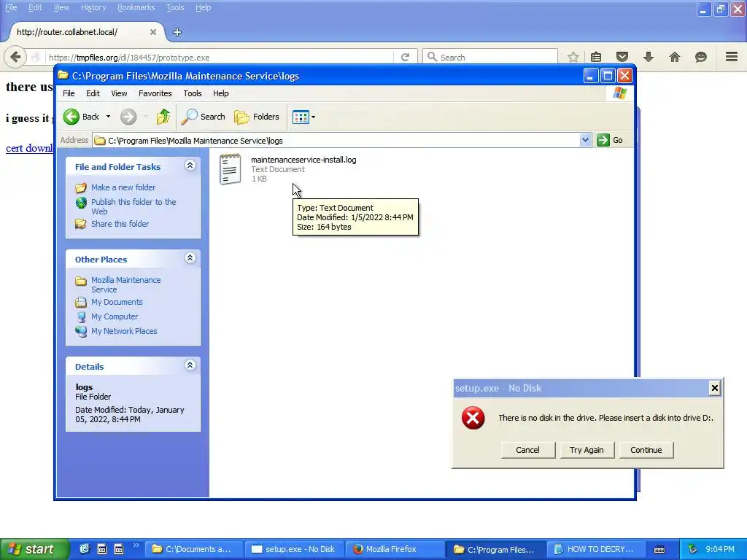Open Explorer File menu
The image size is (747, 560).
69,93
